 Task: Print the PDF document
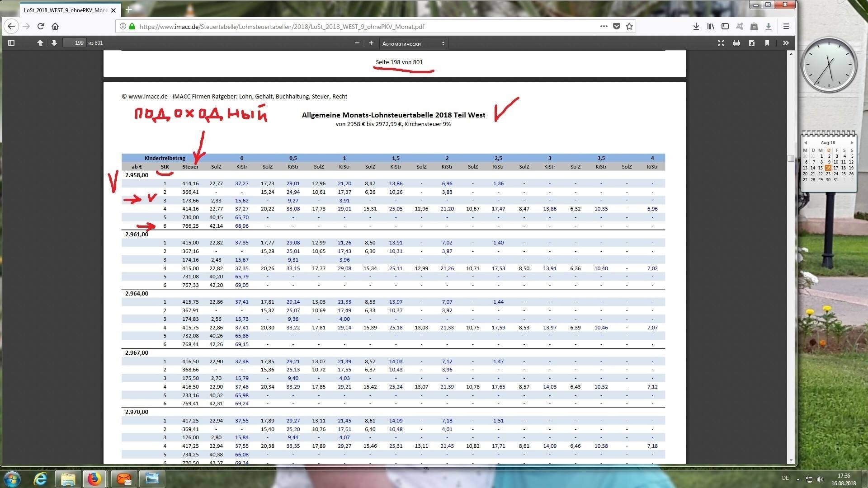coord(736,43)
